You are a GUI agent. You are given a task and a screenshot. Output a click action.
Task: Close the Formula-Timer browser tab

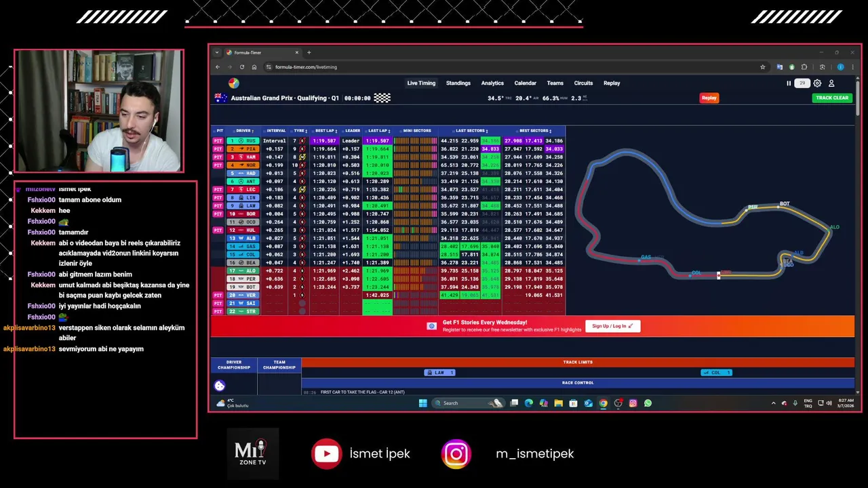(296, 52)
